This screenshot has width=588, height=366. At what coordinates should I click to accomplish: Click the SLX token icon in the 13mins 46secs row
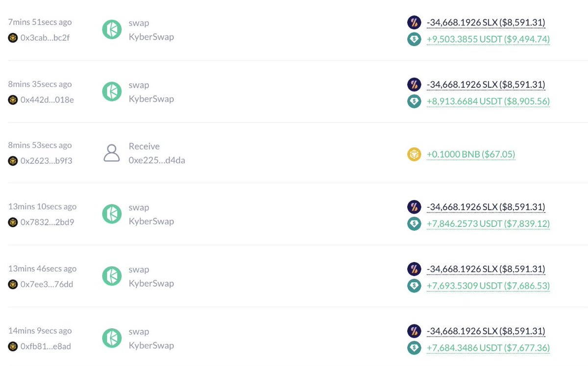pyautogui.click(x=414, y=269)
